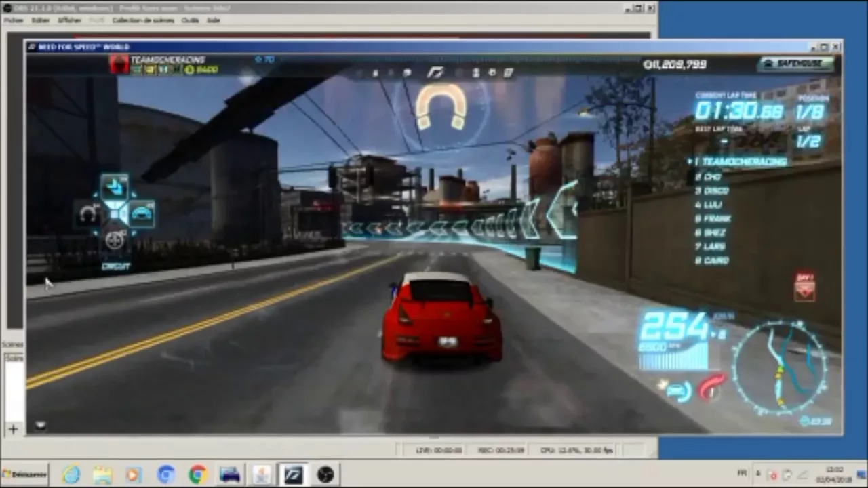Image resolution: width=868 pixels, height=488 pixels.
Task: Open the blue car taskbar icon
Action: coord(229,474)
